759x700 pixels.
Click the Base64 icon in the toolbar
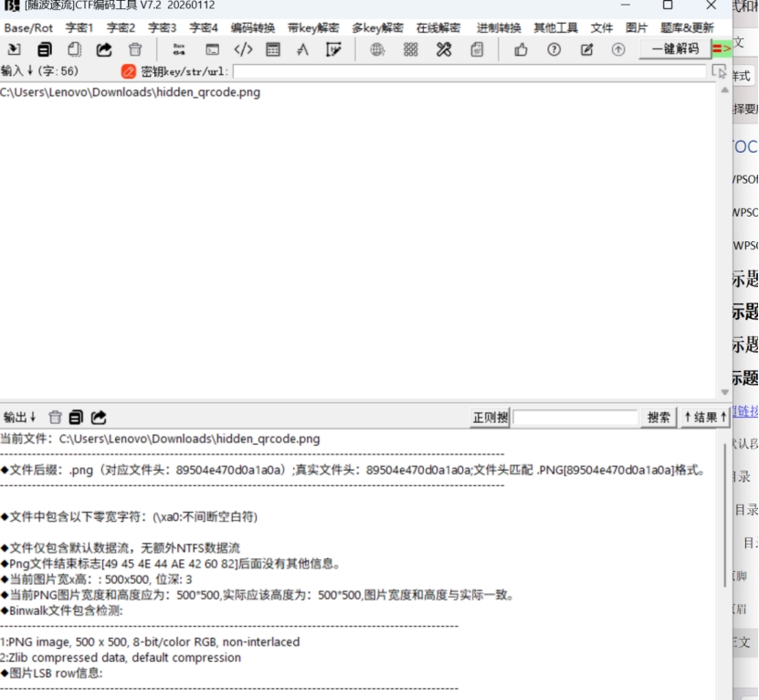pyautogui.click(x=179, y=49)
